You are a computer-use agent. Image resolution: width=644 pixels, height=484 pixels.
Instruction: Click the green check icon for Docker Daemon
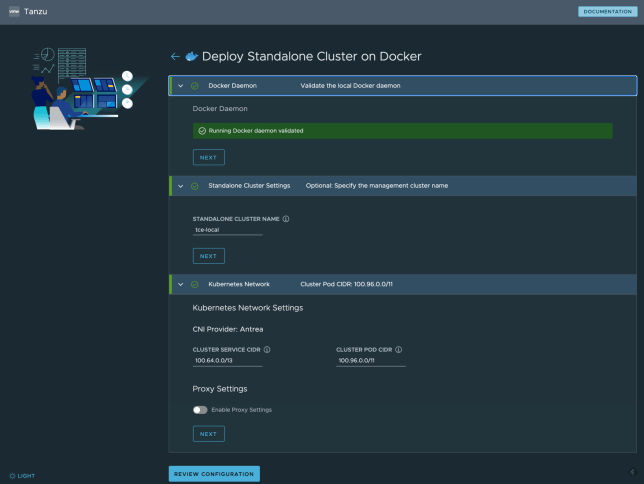195,86
